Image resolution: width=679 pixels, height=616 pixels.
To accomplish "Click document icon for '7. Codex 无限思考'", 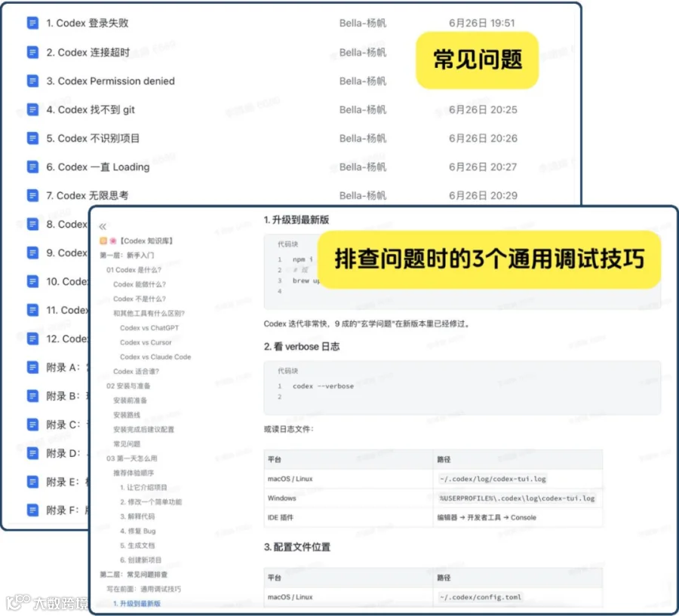I will pyautogui.click(x=32, y=196).
